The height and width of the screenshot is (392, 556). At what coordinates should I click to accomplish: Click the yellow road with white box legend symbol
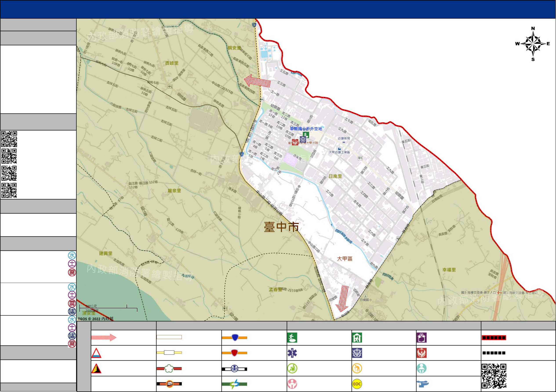(169, 352)
